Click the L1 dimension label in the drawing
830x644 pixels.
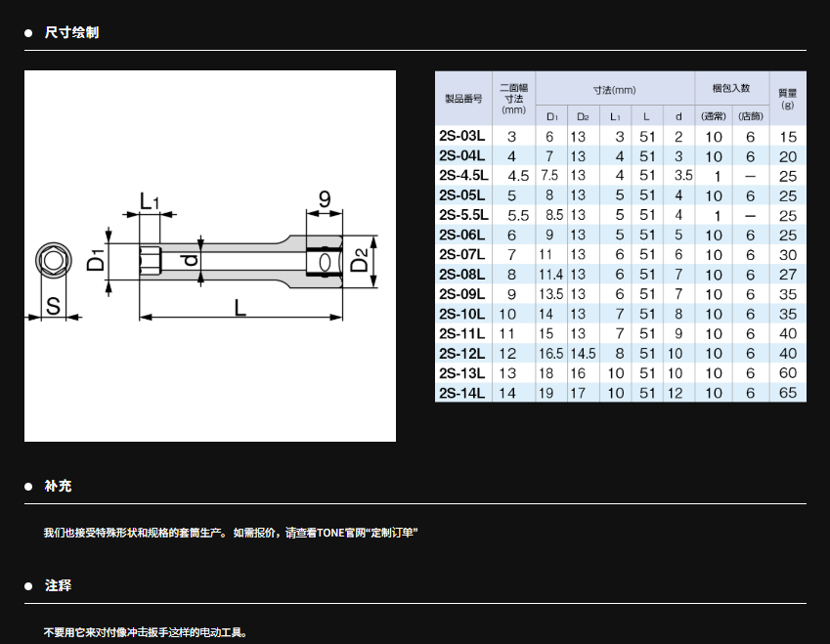(149, 202)
